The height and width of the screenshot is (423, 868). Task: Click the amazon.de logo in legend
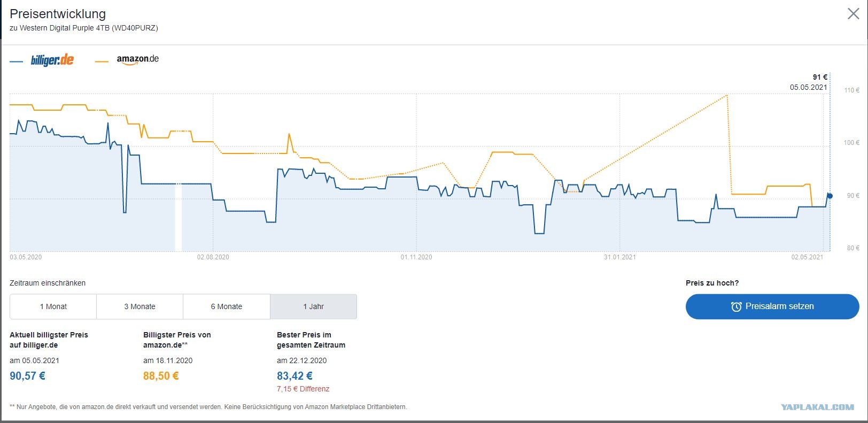pyautogui.click(x=138, y=60)
